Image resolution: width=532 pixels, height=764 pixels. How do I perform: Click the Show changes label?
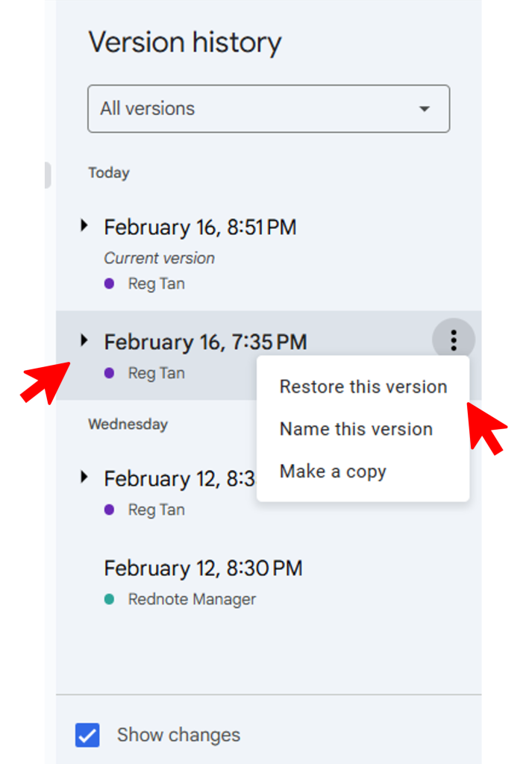point(178,735)
